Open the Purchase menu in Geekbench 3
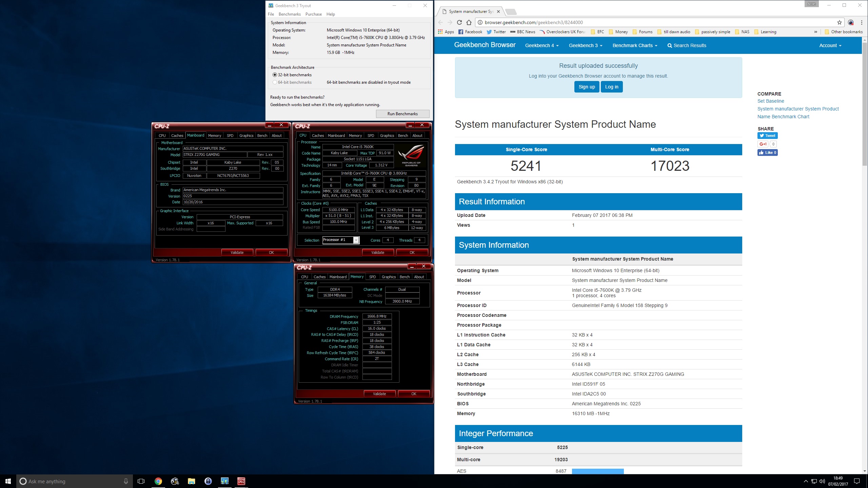Viewport: 868px width, 488px height. [x=313, y=14]
